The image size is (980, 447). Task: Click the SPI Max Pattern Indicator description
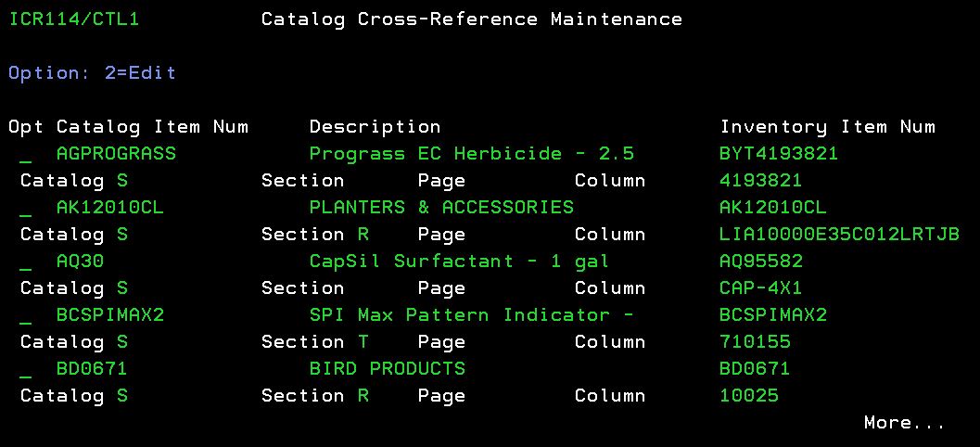[471, 315]
